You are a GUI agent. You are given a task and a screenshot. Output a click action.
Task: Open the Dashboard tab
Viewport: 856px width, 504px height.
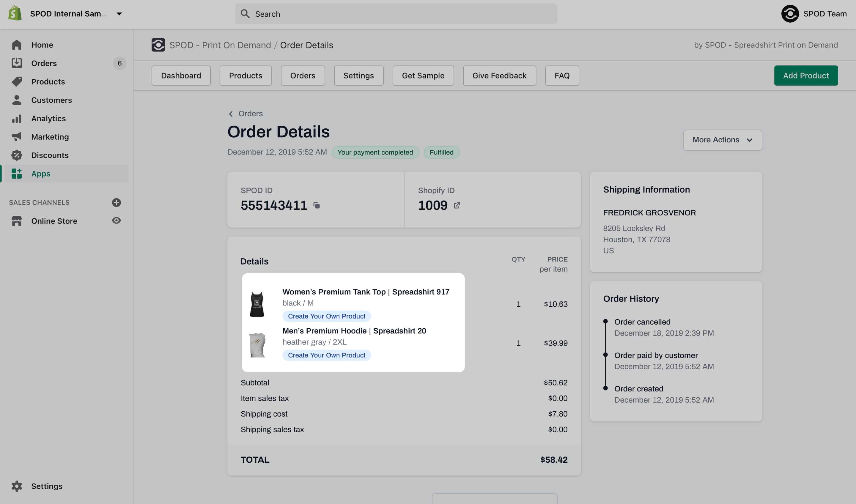point(181,75)
